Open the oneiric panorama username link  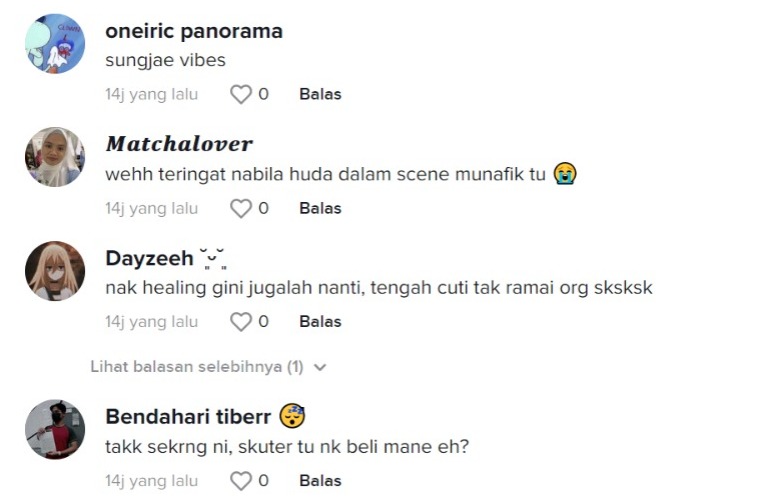pos(194,31)
